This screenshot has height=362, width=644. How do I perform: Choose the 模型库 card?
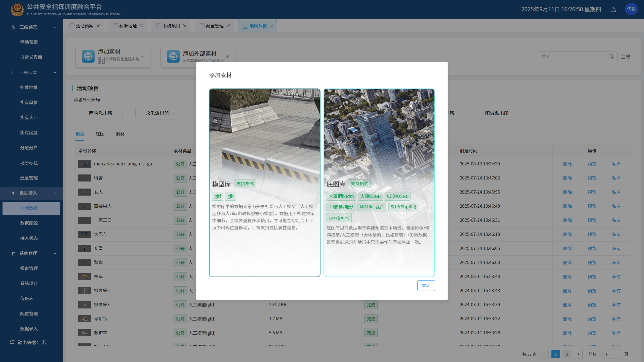[265, 183]
